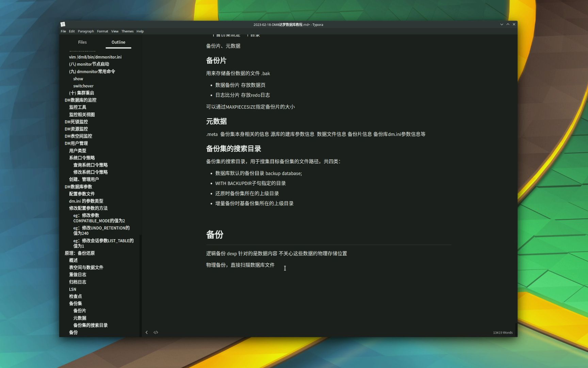588x368 pixels.
Task: Open the View menu
Action: pos(115,31)
